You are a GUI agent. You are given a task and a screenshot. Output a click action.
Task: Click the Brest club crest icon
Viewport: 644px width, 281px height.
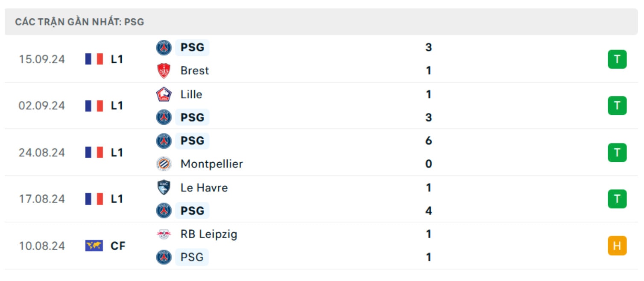(x=164, y=70)
